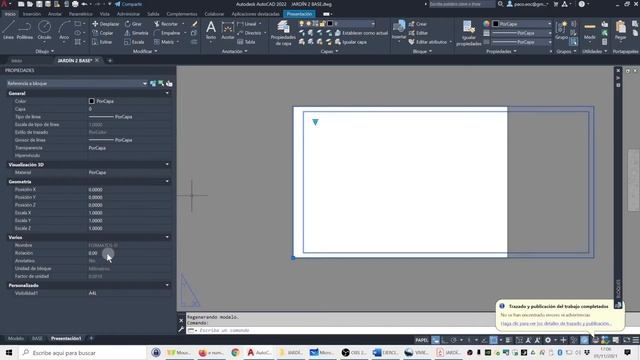640x360 pixels.
Task: Select the Texto annotation tool
Action: coord(211,31)
